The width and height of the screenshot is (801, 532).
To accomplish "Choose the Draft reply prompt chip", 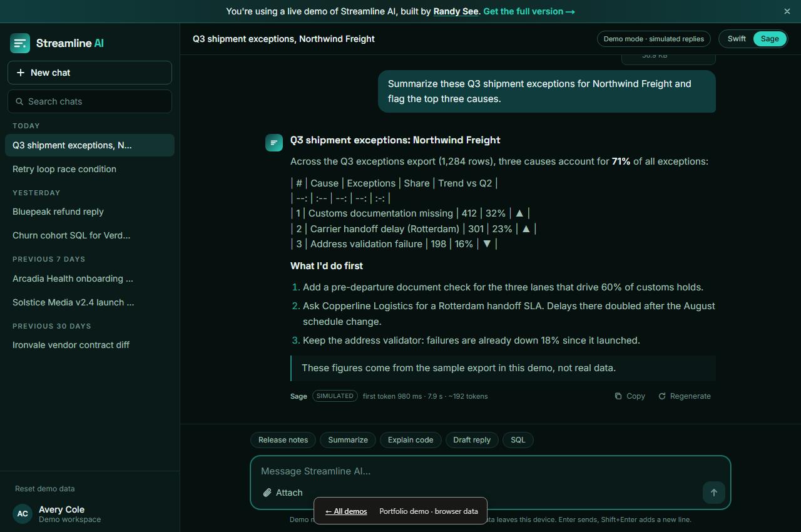I will pos(472,440).
